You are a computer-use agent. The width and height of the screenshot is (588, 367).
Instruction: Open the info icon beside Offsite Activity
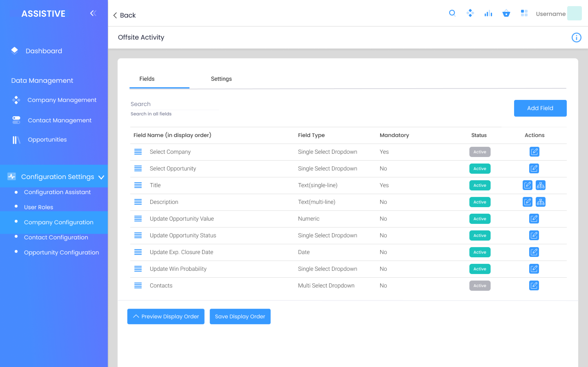coord(577,37)
